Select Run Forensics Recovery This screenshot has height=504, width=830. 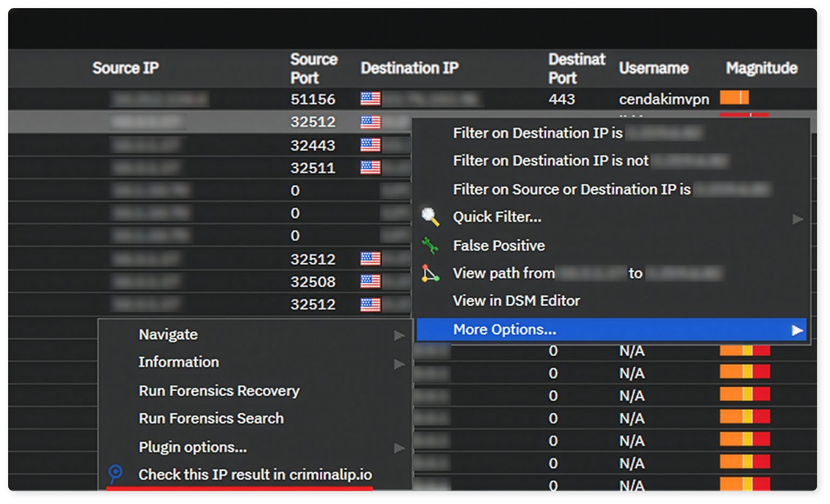click(219, 391)
